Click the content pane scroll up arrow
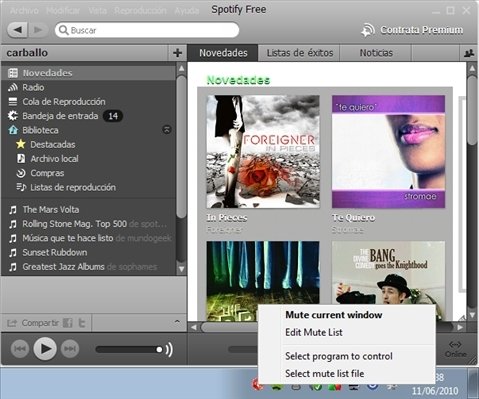479x399 pixels. pyautogui.click(x=472, y=68)
